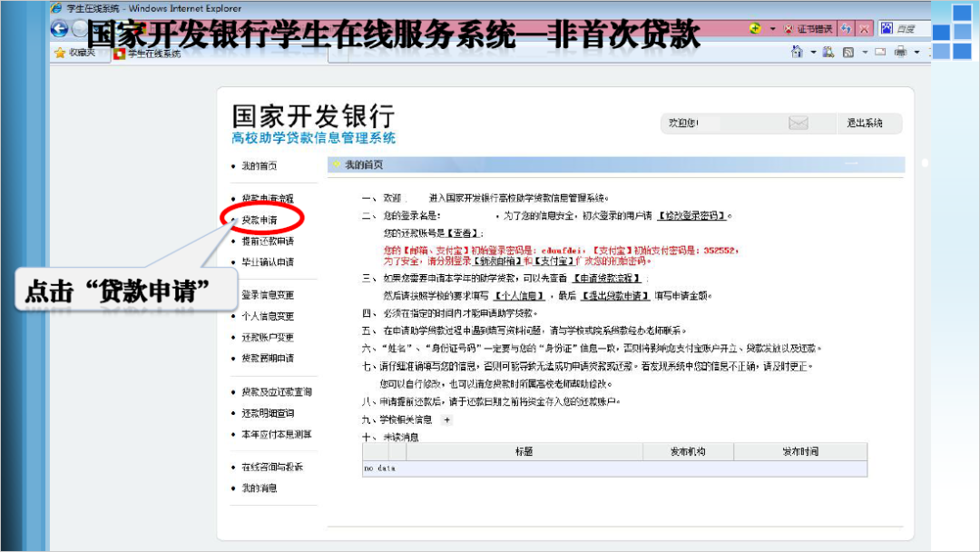Click the 退出系统 logout button

tap(865, 123)
